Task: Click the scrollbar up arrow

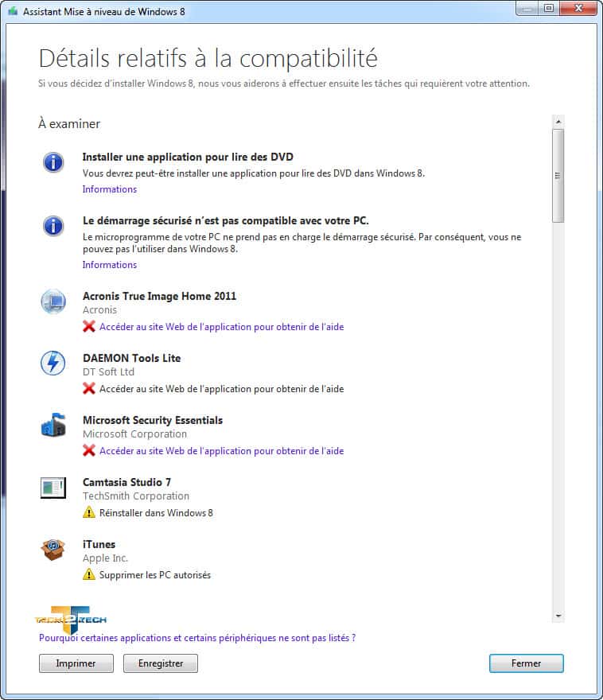Action: click(558, 122)
